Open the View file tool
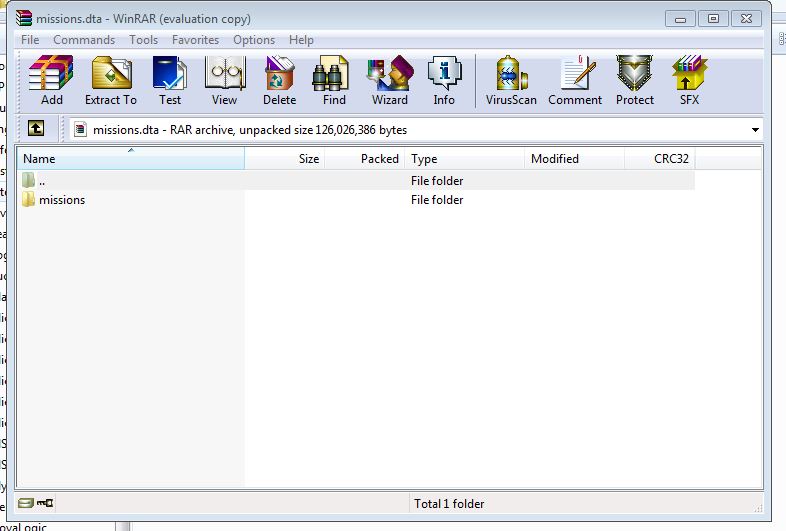The width and height of the screenshot is (786, 531). pos(225,80)
